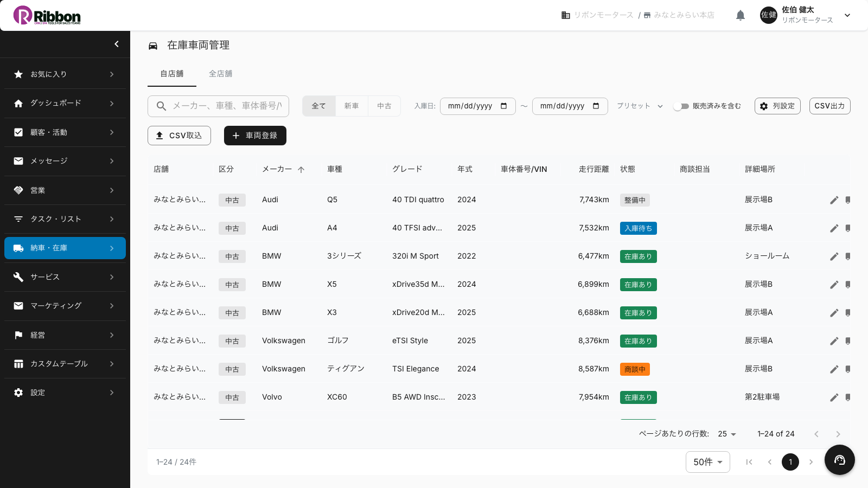The height and width of the screenshot is (488, 868).
Task: Click the 納車・在庫 truck icon
Action: (x=18, y=248)
